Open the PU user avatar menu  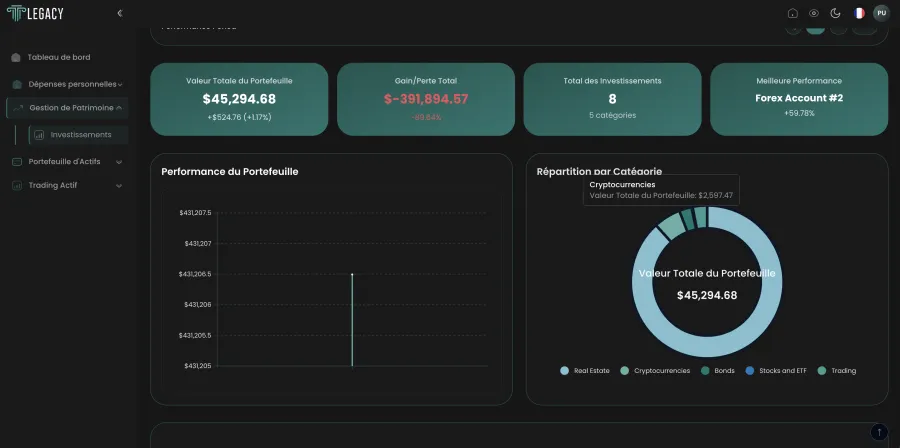click(x=882, y=13)
